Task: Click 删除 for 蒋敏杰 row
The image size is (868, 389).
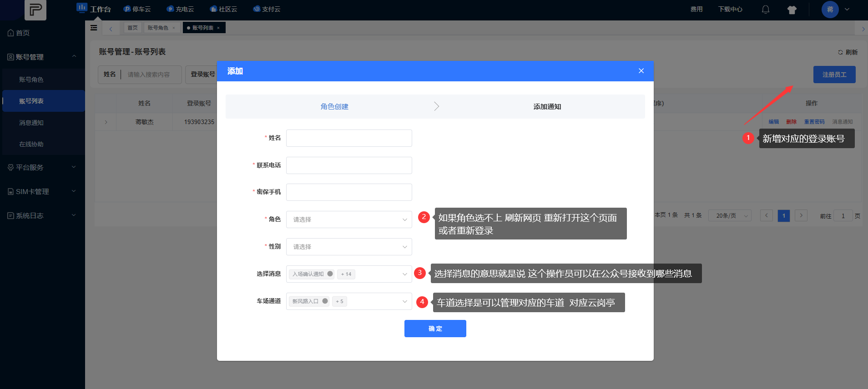Action: click(x=792, y=122)
